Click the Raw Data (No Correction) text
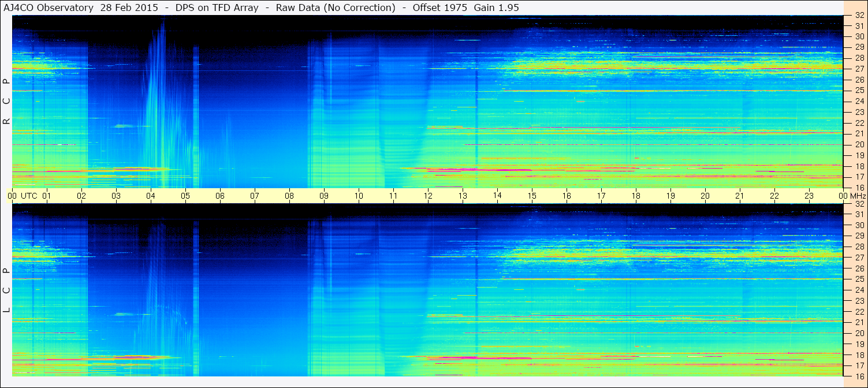The image size is (868, 388). tap(336, 8)
